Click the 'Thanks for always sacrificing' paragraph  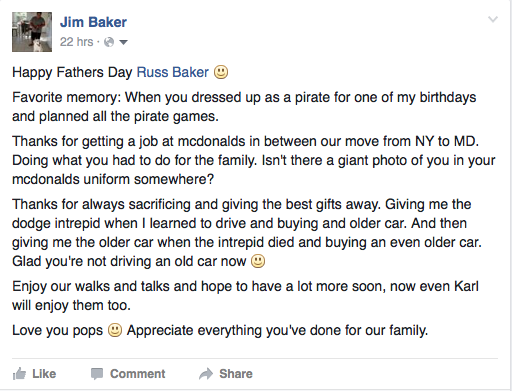click(247, 233)
